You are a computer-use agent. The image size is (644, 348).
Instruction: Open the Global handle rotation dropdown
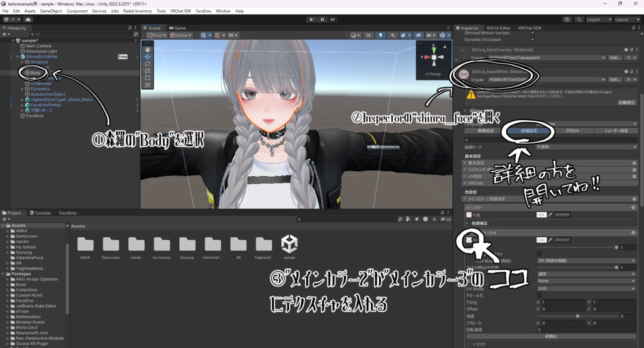tap(180, 35)
